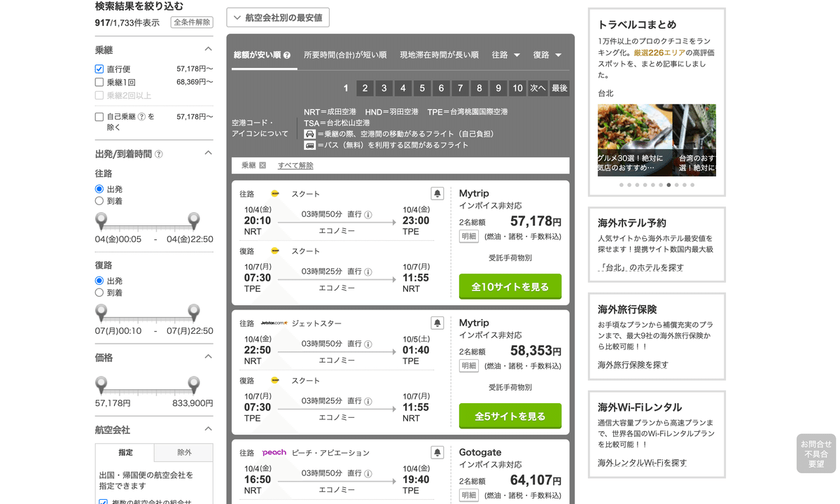The image size is (840, 504).
Task: Click bell alert icon on Scoot 57,178円 card
Action: [x=437, y=194]
